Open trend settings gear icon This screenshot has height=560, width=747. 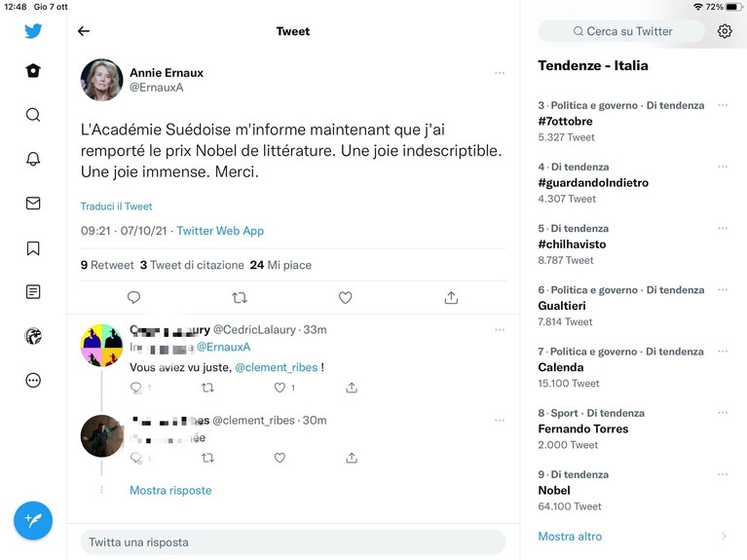point(725,31)
